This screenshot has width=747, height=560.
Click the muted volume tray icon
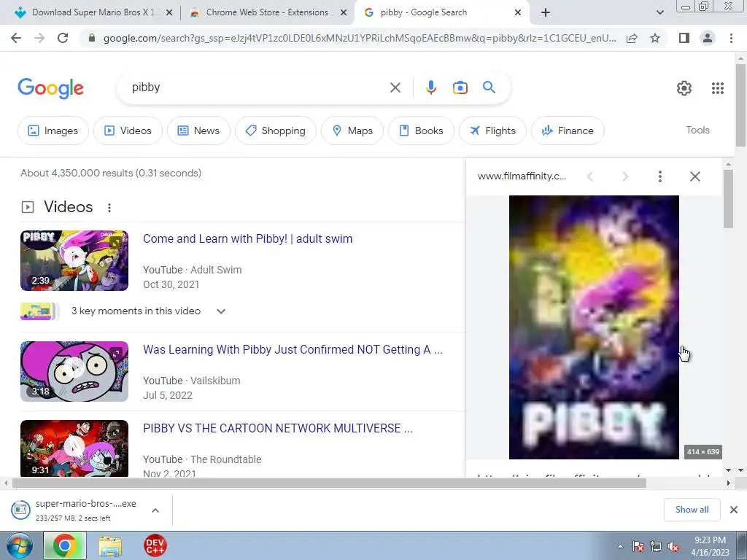(x=673, y=547)
